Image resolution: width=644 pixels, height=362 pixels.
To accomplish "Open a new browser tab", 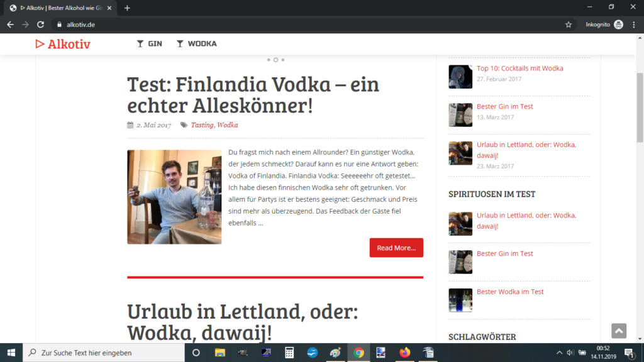I will pyautogui.click(x=127, y=8).
